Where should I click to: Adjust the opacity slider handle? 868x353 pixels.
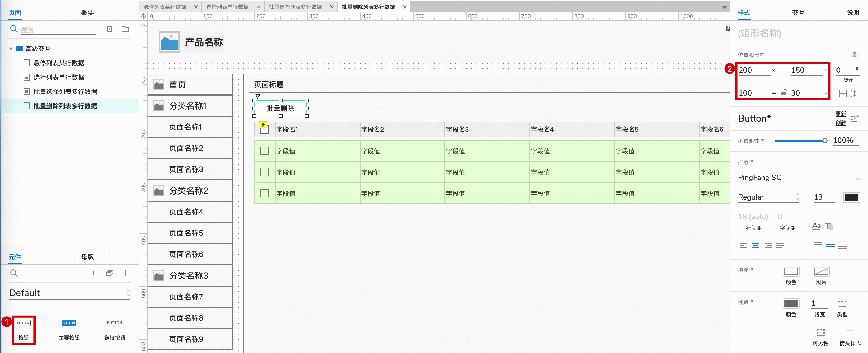(825, 141)
